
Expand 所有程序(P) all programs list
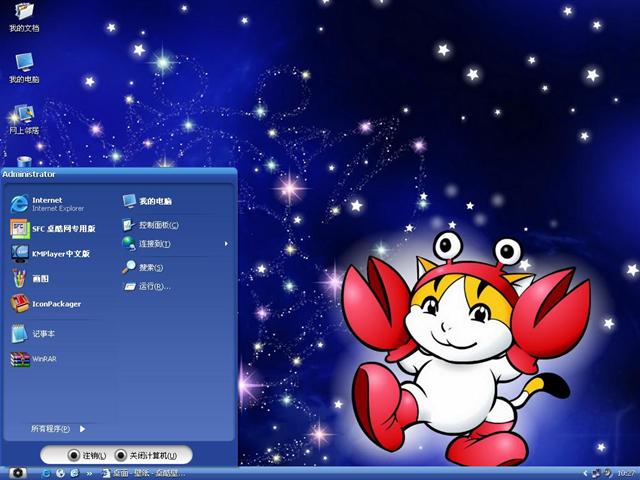(58, 429)
